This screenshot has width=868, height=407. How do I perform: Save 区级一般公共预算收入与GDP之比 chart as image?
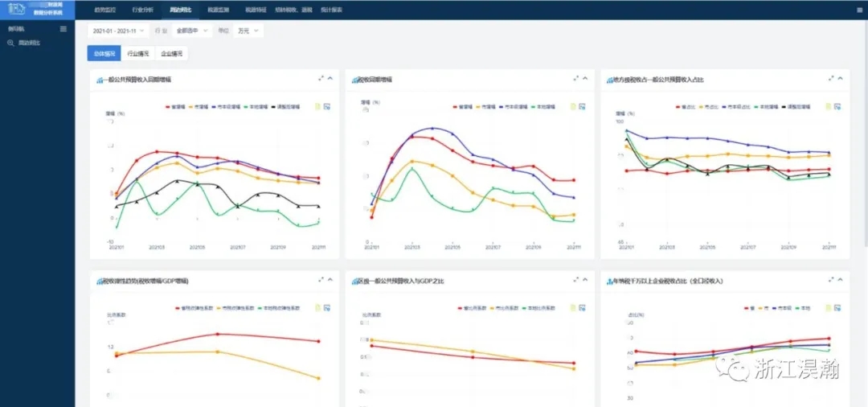pos(582,307)
